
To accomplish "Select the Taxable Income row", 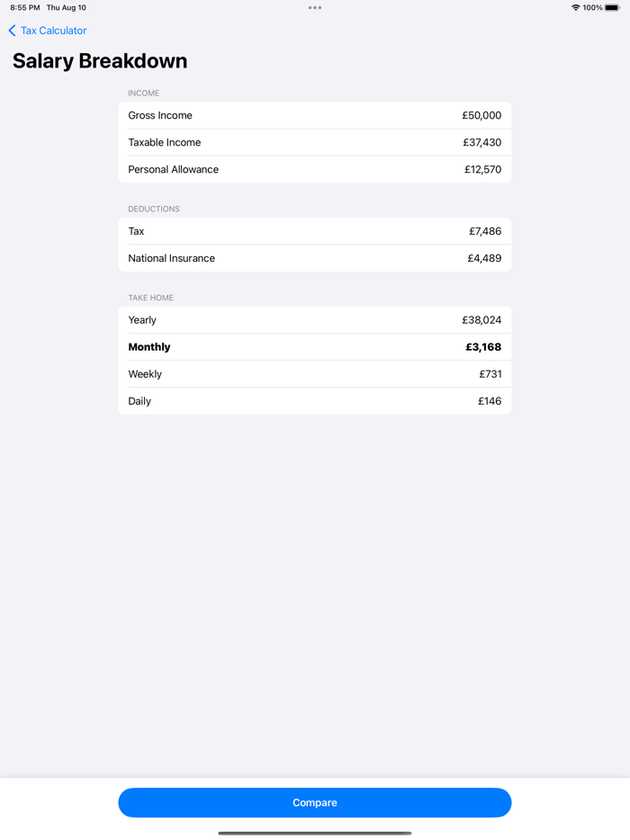I will pos(314,142).
